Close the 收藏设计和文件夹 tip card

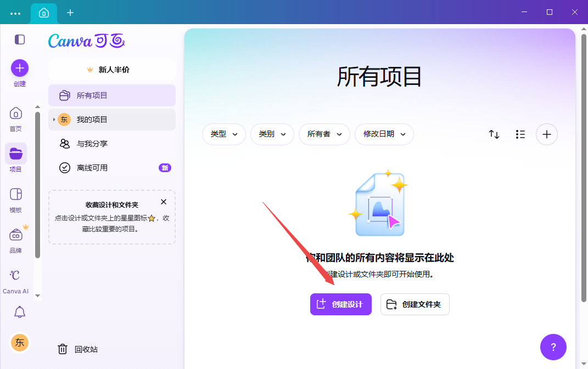coord(164,202)
